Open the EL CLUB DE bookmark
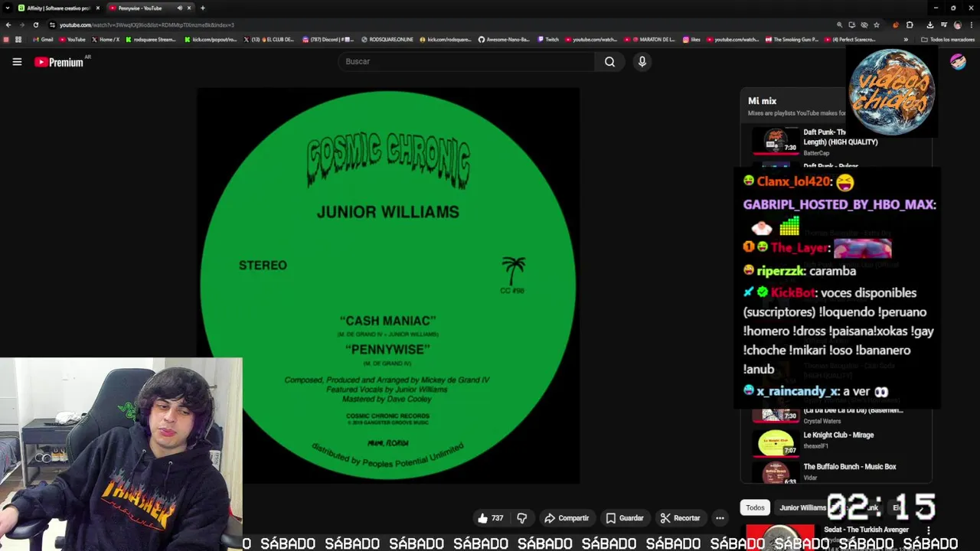Screen dimensions: 980x551 point(269,39)
